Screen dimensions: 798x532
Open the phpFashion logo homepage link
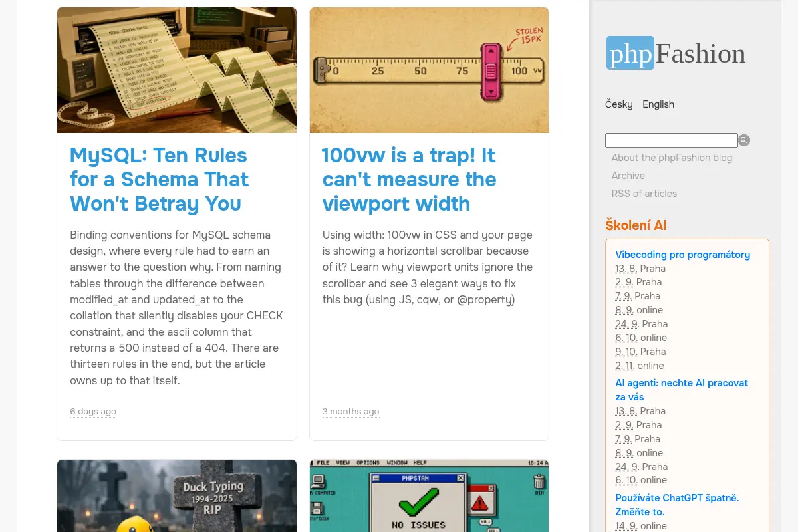click(x=676, y=53)
